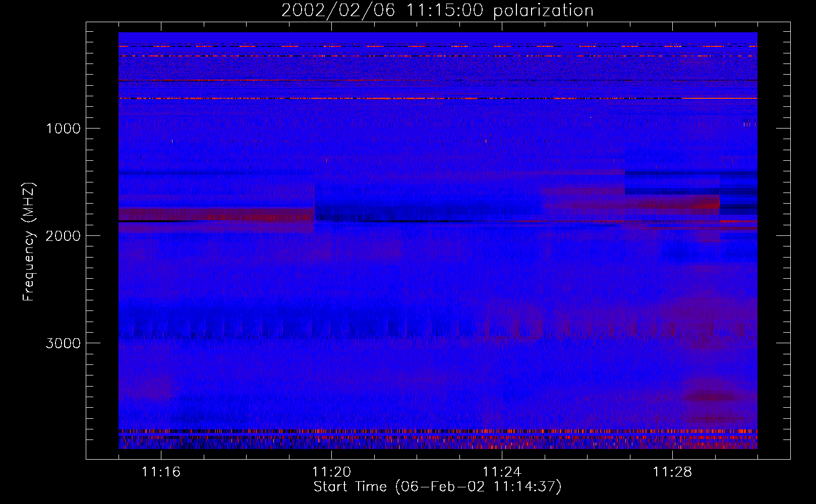Click the '11:24' time tick label

(502, 472)
